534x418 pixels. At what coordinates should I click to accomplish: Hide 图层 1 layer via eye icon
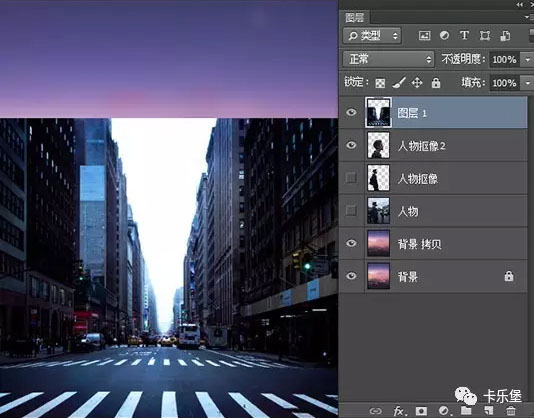351,112
